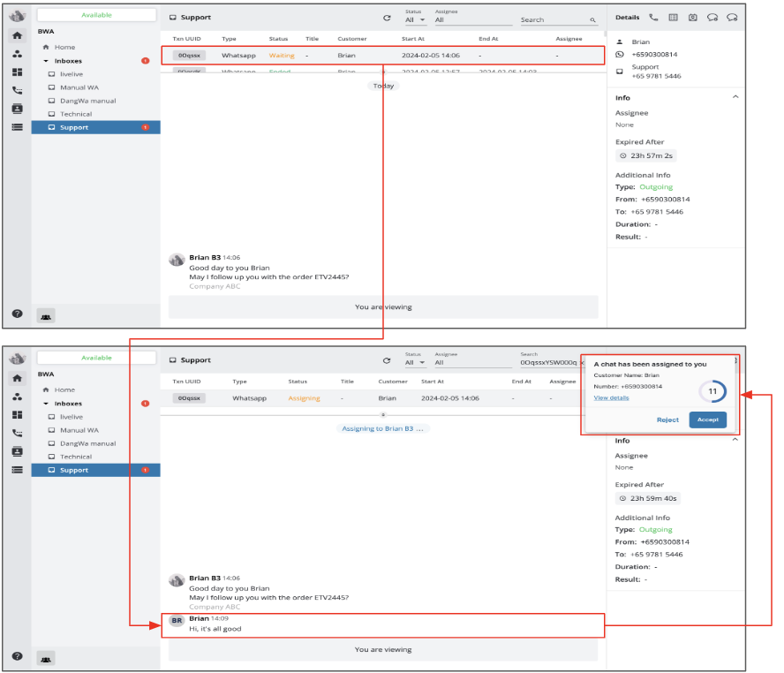Open the Assignee All filter in lower screenshot

tap(473, 362)
